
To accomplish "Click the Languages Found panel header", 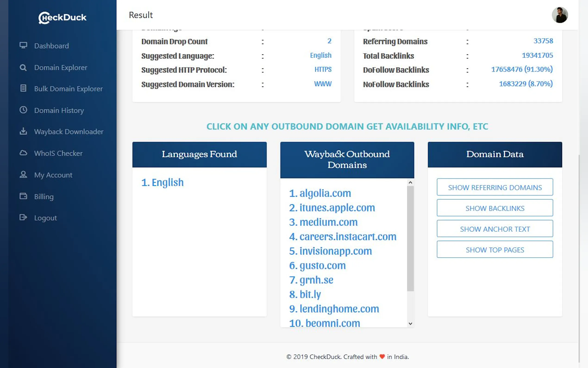I will pos(199,154).
